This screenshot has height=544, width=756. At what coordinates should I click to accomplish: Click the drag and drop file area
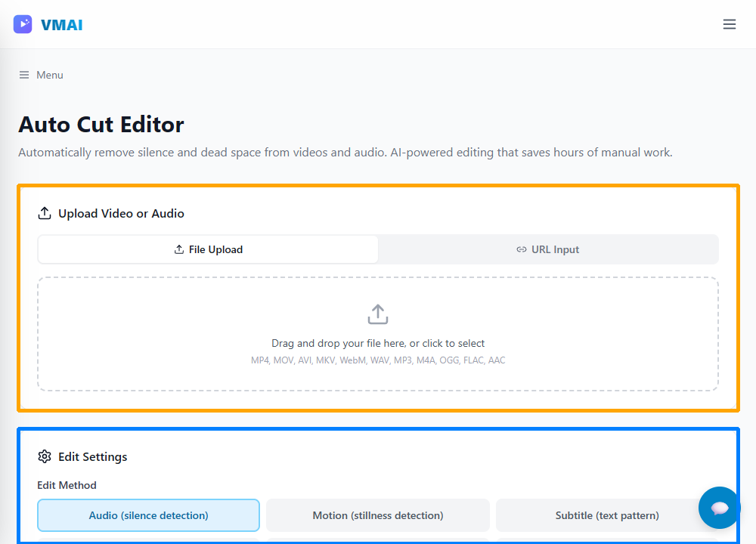[378, 333]
